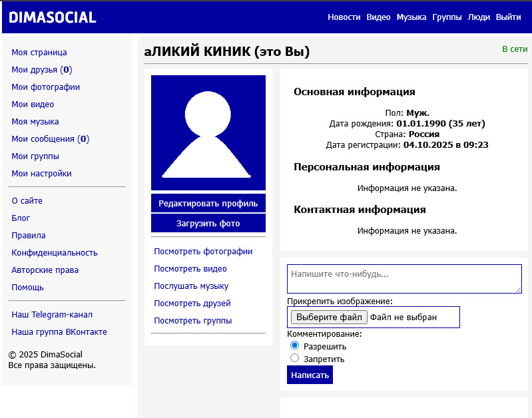Open Мои настройки in sidebar

coord(41,173)
